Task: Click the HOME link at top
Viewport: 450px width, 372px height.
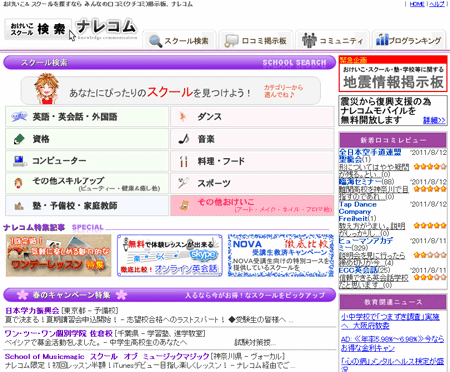Action: [417, 4]
